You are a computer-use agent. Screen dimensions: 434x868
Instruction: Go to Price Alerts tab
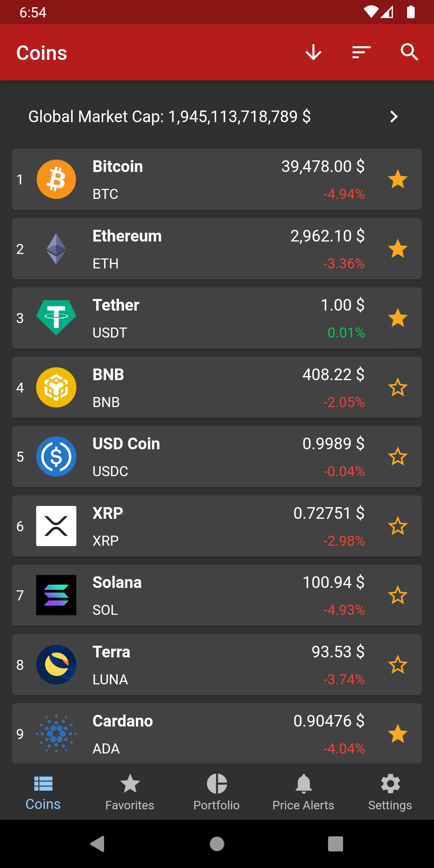point(303,792)
